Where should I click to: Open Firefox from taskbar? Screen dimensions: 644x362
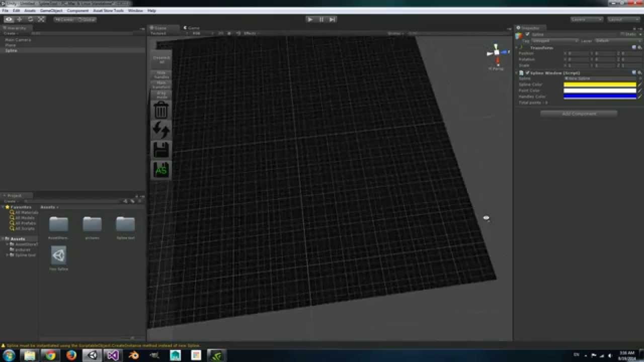(71, 355)
